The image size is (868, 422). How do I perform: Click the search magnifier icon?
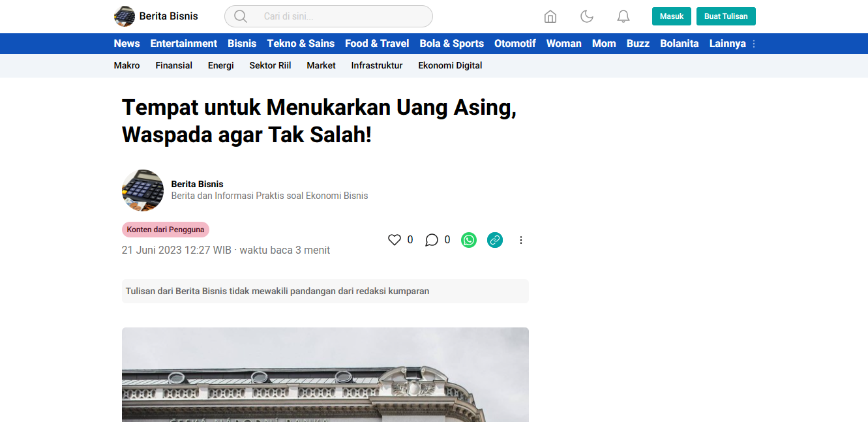click(x=240, y=16)
